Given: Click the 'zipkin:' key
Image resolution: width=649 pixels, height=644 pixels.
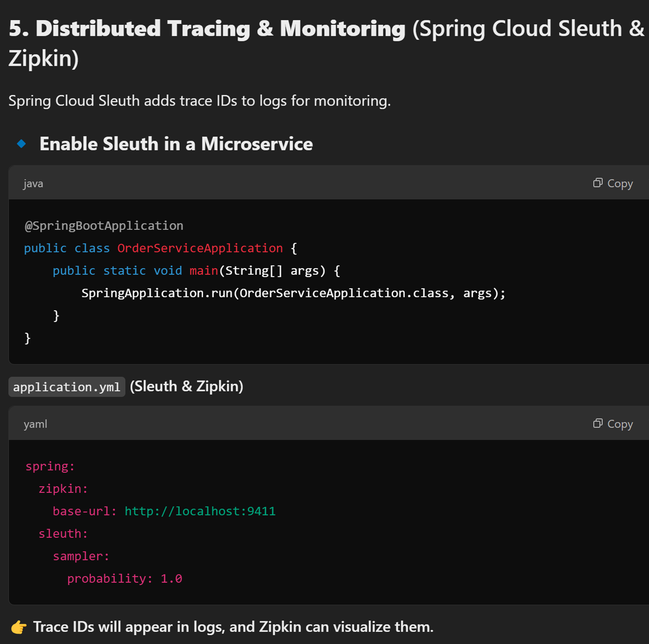Looking at the screenshot, I should coord(63,489).
